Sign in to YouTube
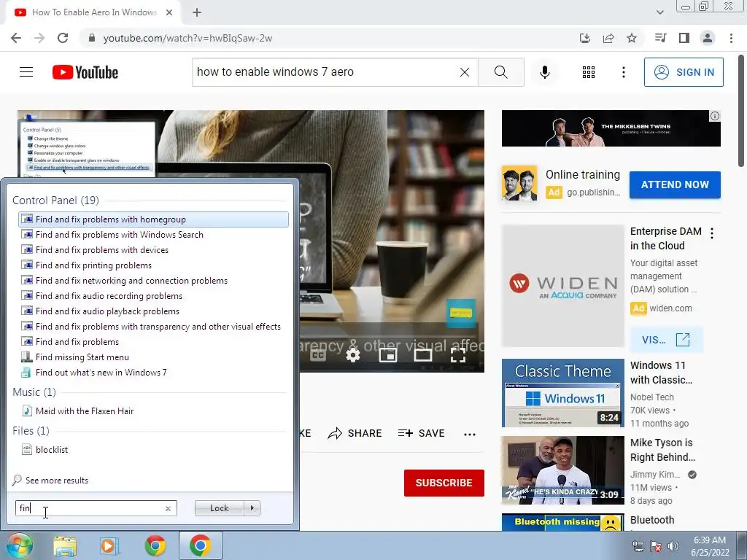Screen dimensions: 747x560 tap(684, 72)
